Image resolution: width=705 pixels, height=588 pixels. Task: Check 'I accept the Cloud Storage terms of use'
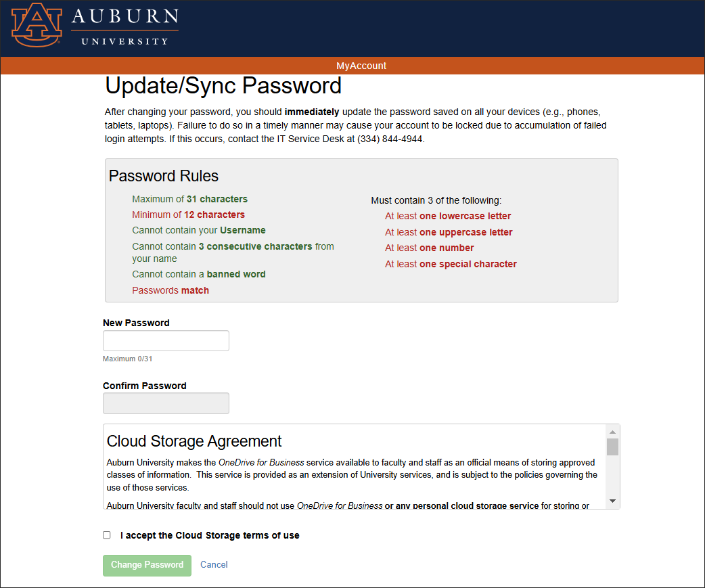pyautogui.click(x=106, y=535)
